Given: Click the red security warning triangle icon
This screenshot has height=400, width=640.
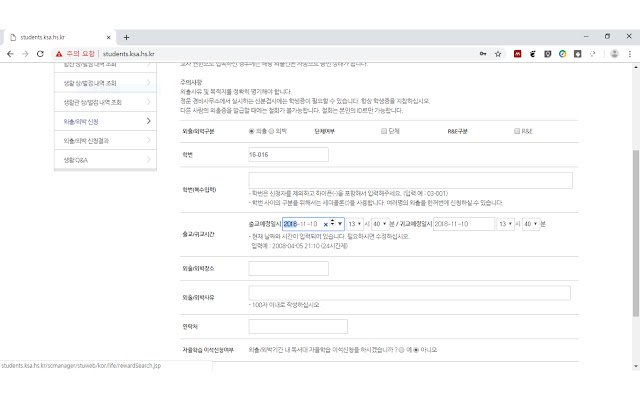Looking at the screenshot, I should pyautogui.click(x=59, y=54).
